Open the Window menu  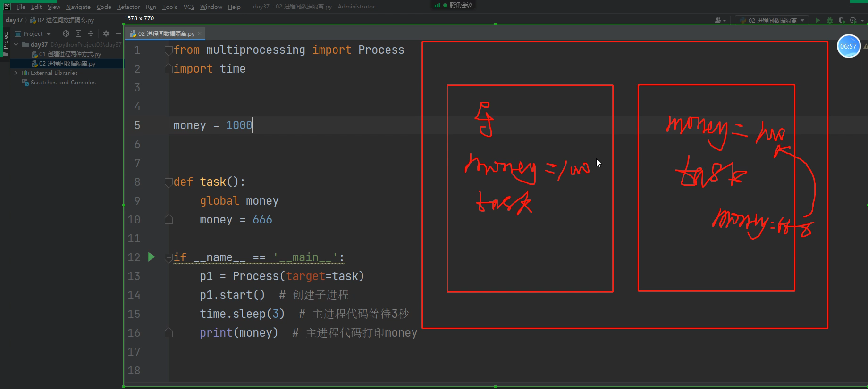211,7
